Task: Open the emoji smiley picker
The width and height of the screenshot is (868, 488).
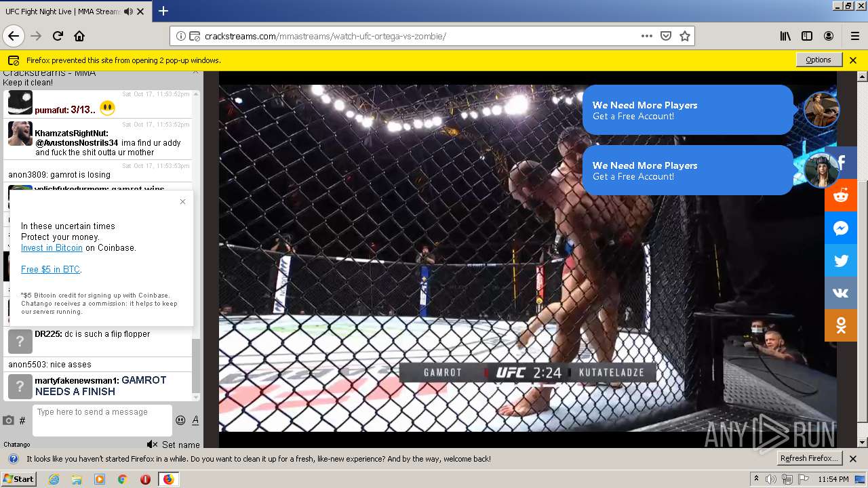Action: click(x=180, y=420)
